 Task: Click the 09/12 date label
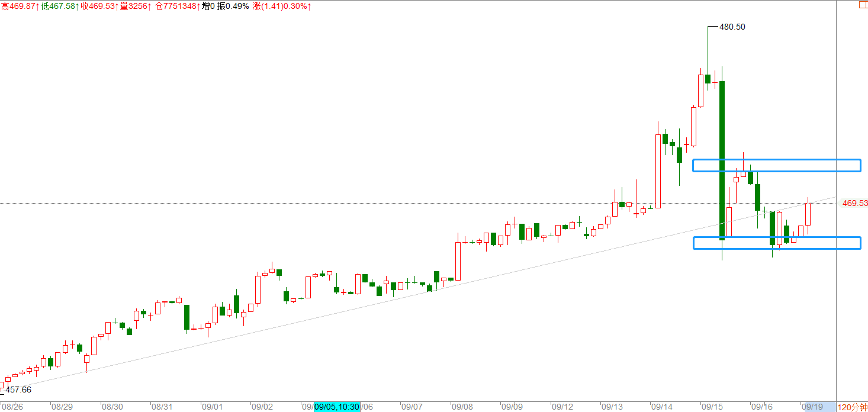[562, 407]
